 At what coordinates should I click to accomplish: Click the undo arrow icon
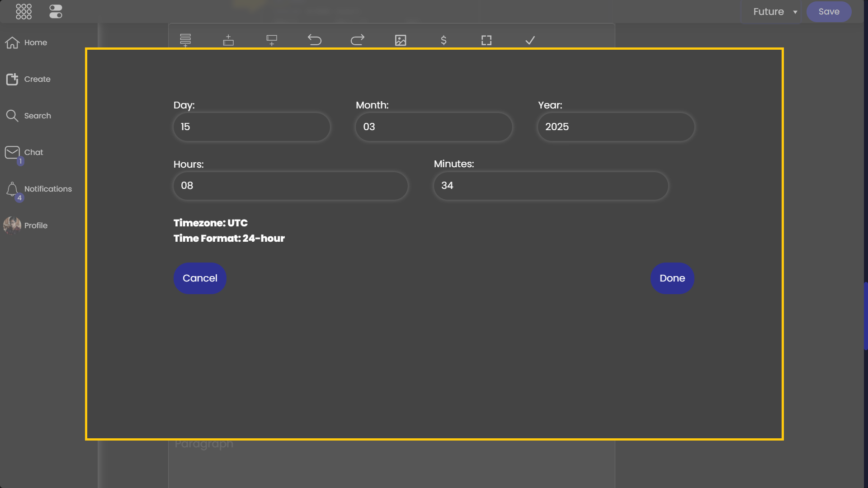(x=315, y=40)
